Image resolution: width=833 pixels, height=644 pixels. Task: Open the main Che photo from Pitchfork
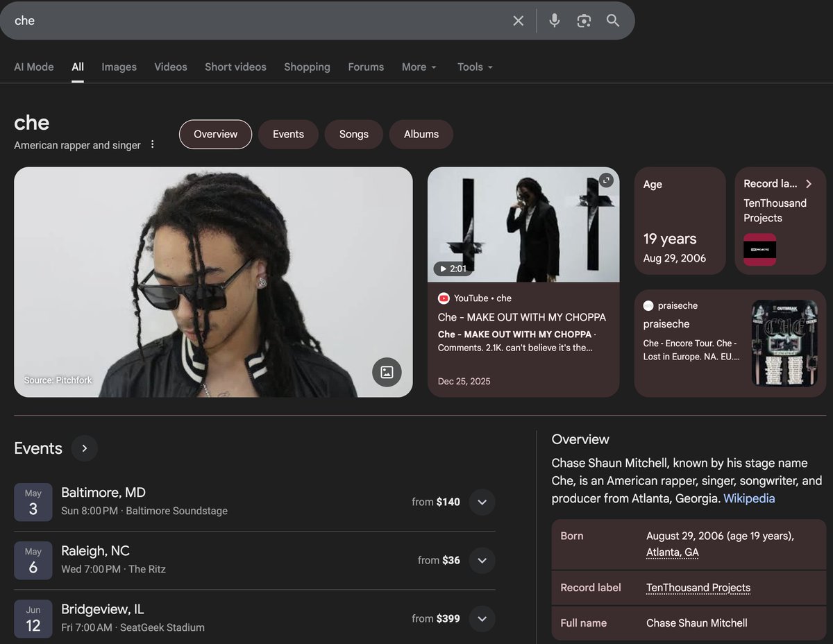(213, 282)
